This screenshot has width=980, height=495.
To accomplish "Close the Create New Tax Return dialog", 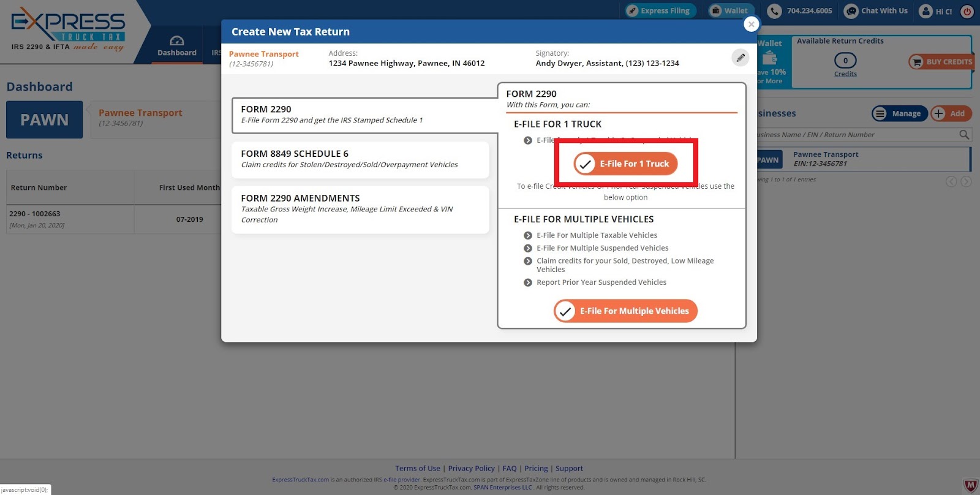I will coord(751,25).
